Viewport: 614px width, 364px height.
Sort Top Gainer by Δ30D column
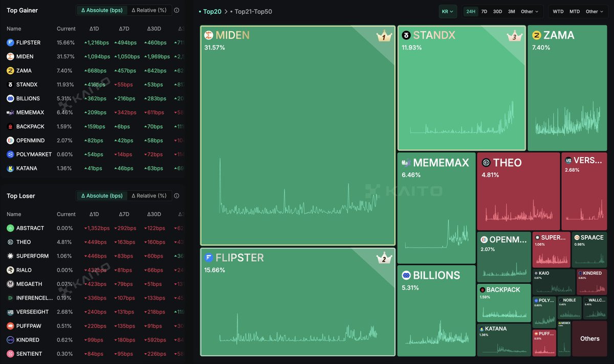(154, 29)
